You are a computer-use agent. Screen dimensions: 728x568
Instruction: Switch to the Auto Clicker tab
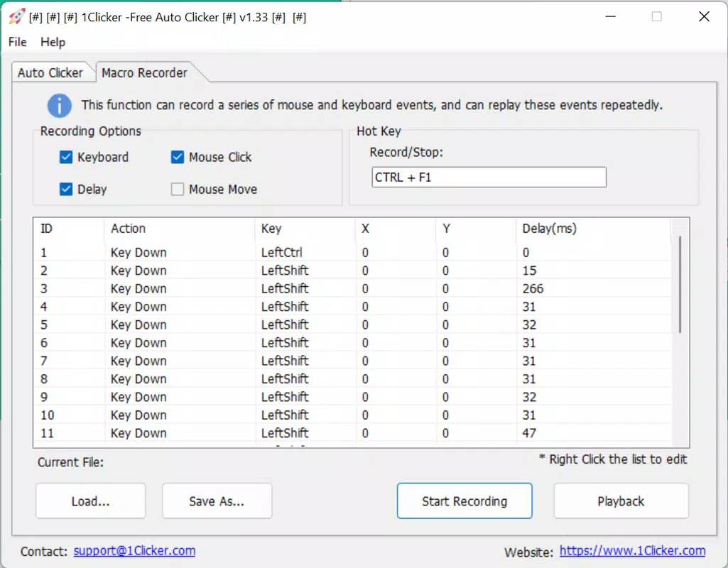click(50, 73)
